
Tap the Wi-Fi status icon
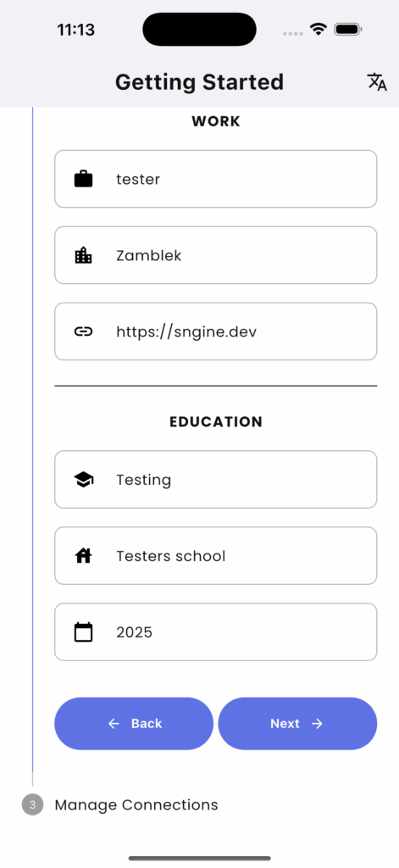[x=319, y=30]
